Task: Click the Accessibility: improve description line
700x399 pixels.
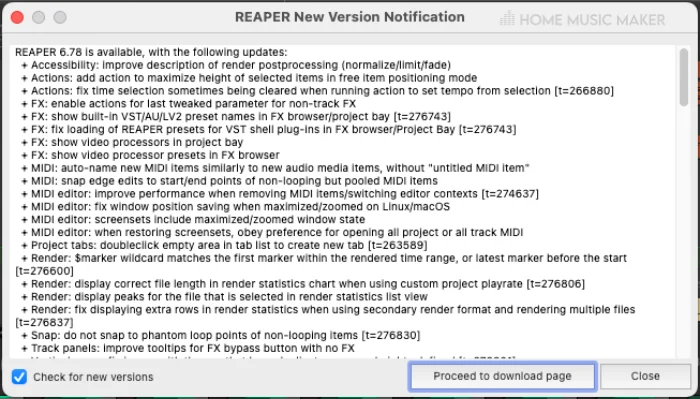Action: (236, 65)
